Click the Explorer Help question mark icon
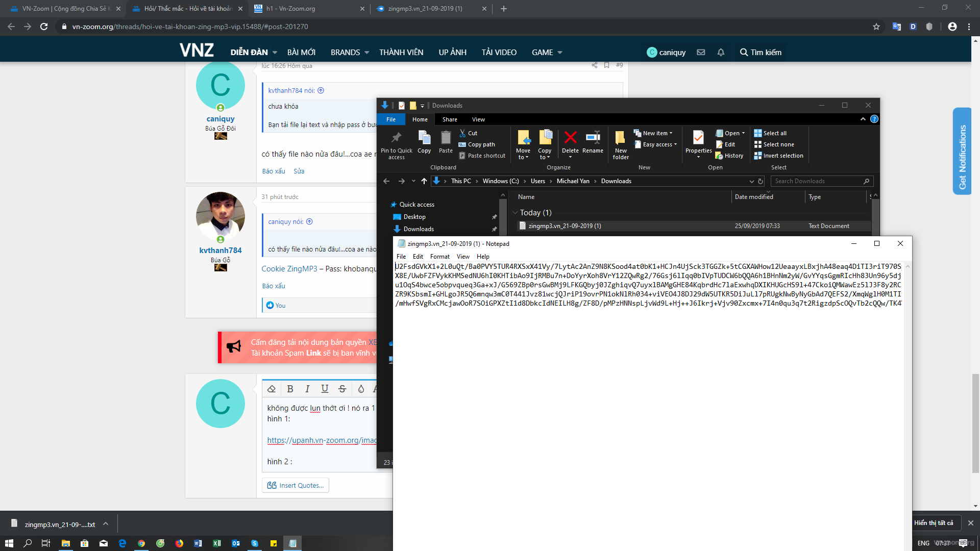Image resolution: width=980 pixels, height=551 pixels. pos(874,119)
